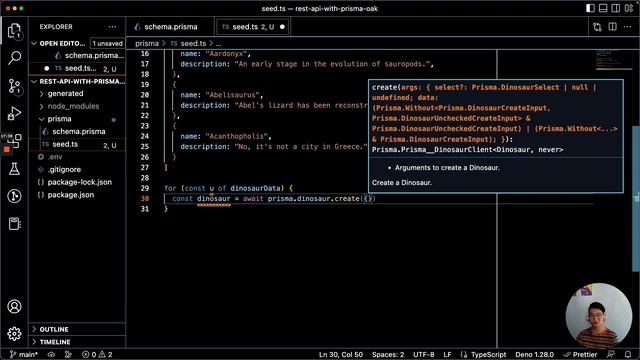This screenshot has height=360, width=640.
Task: Click the editor vertical scrollbar
Action: [x=636, y=198]
